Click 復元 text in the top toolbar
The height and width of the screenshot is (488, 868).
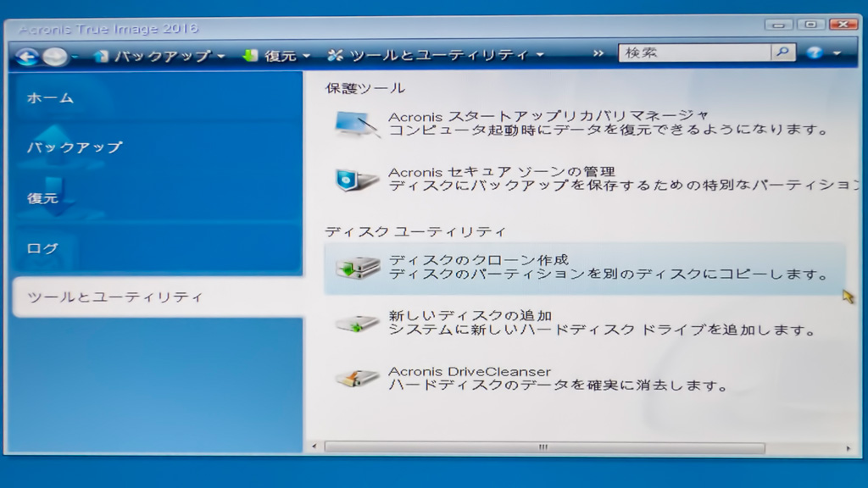pyautogui.click(x=280, y=56)
